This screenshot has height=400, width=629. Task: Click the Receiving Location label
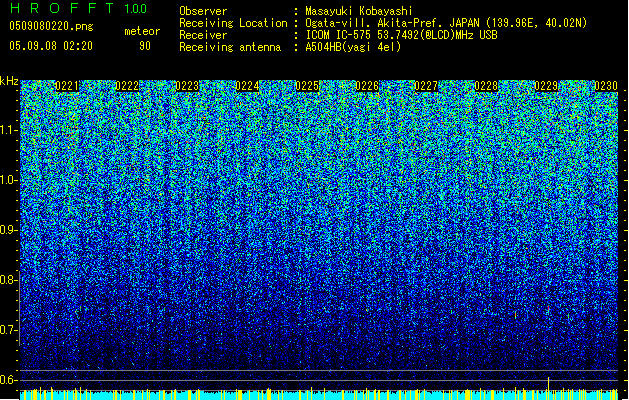(233, 23)
